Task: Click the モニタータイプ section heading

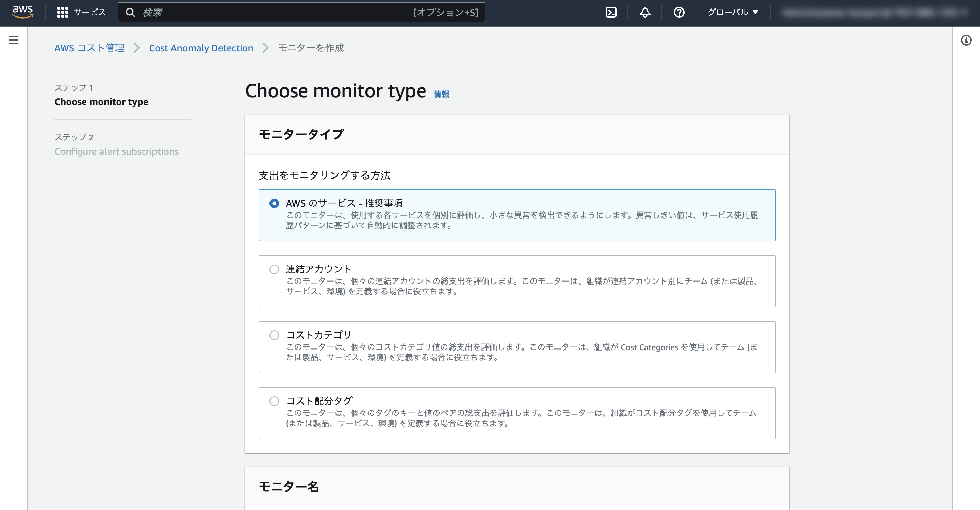Action: (x=301, y=134)
